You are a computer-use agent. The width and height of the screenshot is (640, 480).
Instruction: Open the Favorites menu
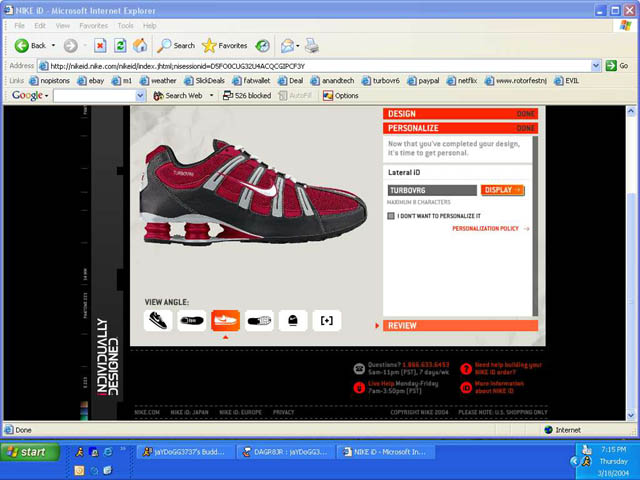[93, 25]
